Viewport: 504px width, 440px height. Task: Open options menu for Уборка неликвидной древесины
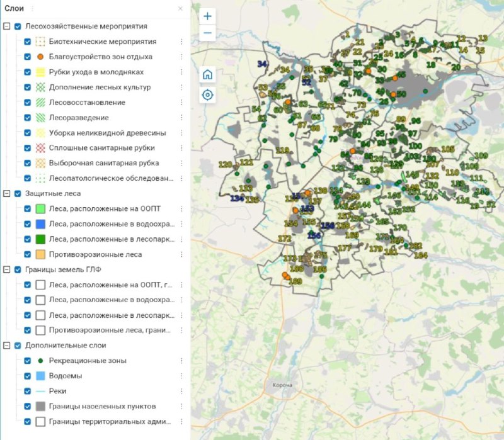click(x=181, y=133)
